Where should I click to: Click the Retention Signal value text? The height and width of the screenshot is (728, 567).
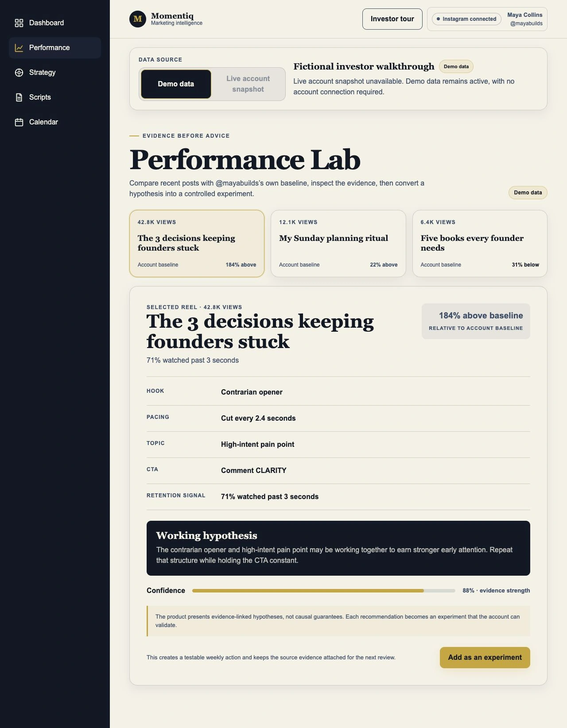(270, 497)
